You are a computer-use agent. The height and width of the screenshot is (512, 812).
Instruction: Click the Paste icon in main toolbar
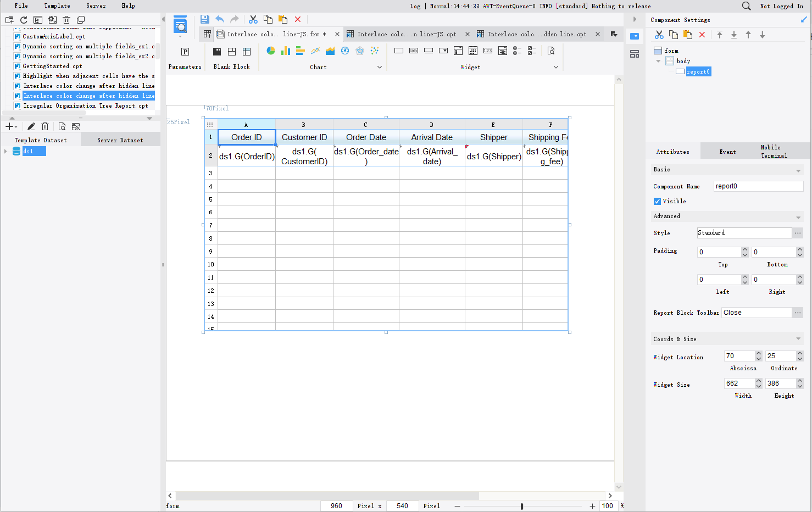(x=283, y=19)
